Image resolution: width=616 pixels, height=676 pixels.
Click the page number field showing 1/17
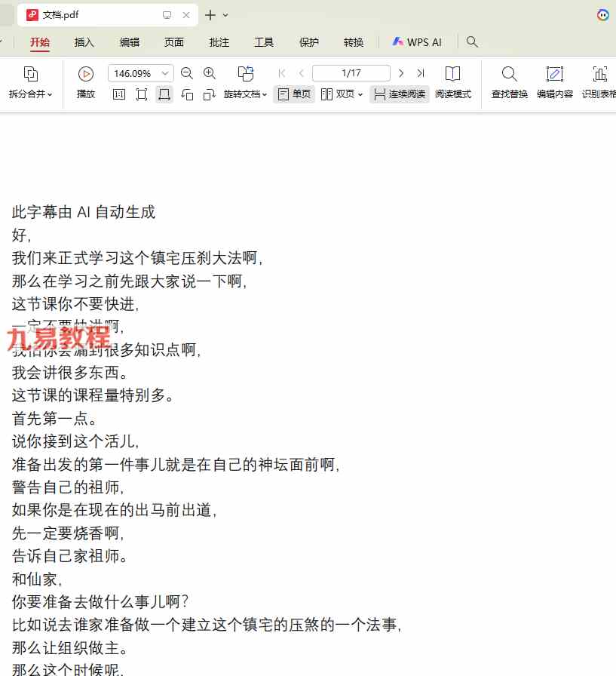tap(351, 73)
